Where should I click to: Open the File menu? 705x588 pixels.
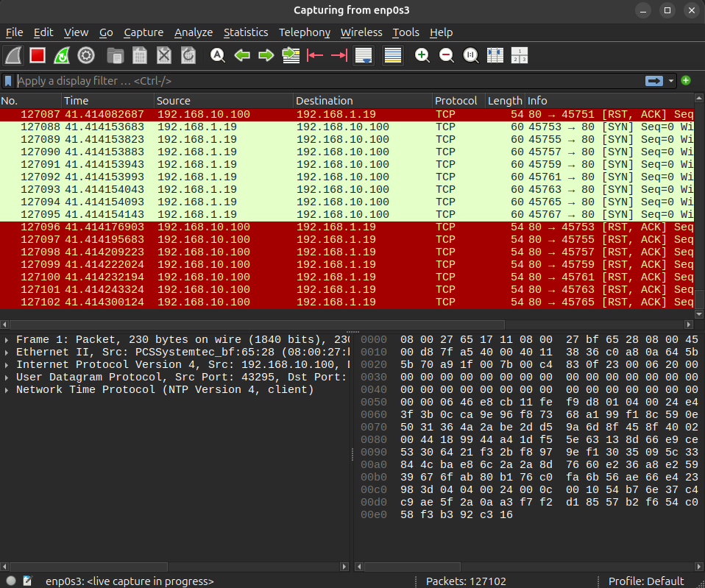pyautogui.click(x=15, y=32)
